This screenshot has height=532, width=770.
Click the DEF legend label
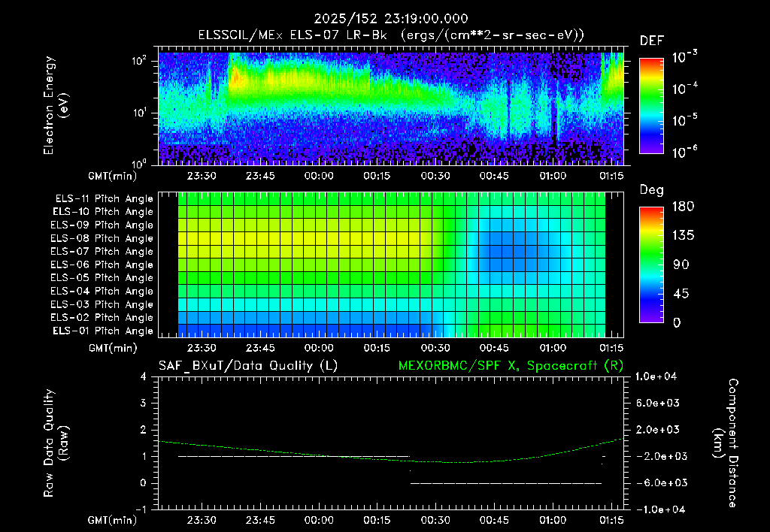pyautogui.click(x=652, y=41)
